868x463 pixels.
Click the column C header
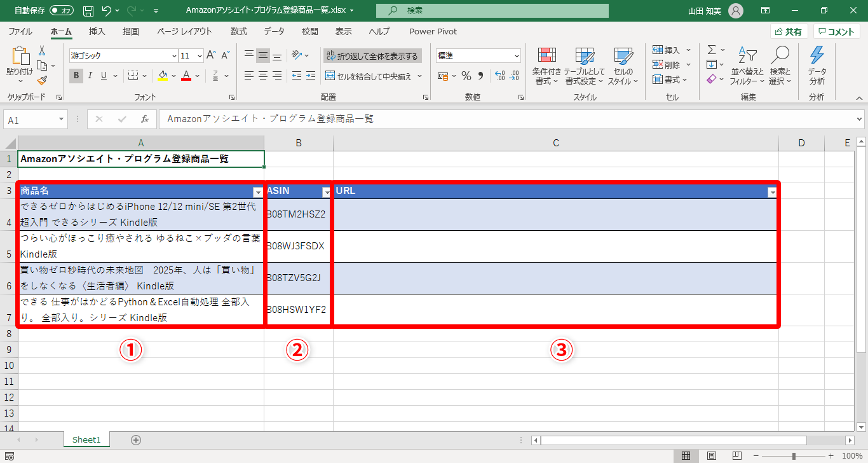coord(556,143)
